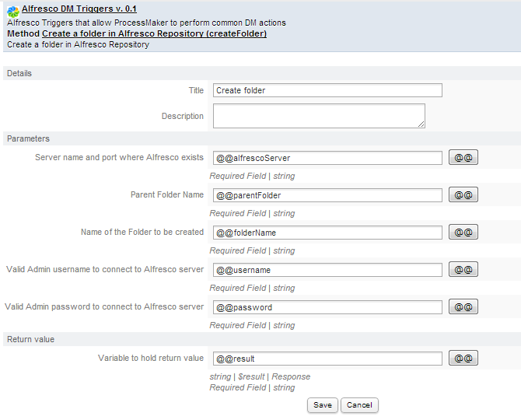Select the Admin password input field
This screenshot has height=420, width=521.
coord(327,307)
